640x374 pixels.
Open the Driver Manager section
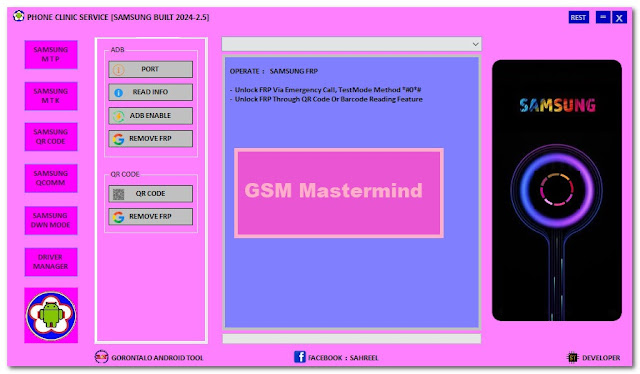[x=51, y=262]
